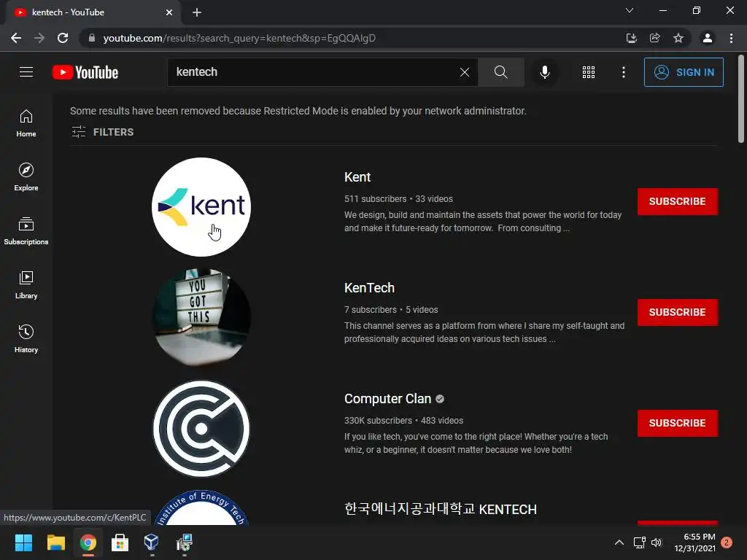Image resolution: width=747 pixels, height=560 pixels.
Task: Open File Explorer from the taskbar
Action: [x=55, y=542]
